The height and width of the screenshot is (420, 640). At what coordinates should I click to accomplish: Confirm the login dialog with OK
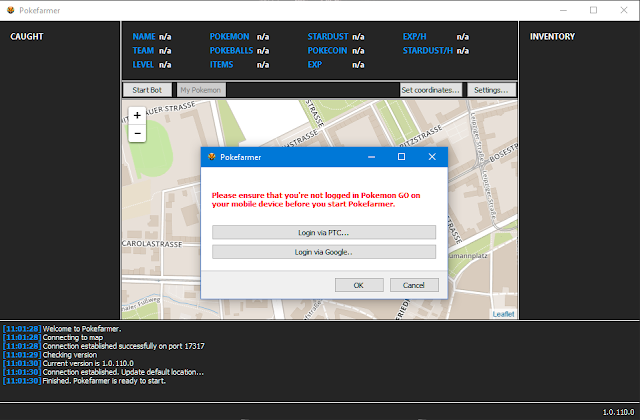click(x=359, y=285)
